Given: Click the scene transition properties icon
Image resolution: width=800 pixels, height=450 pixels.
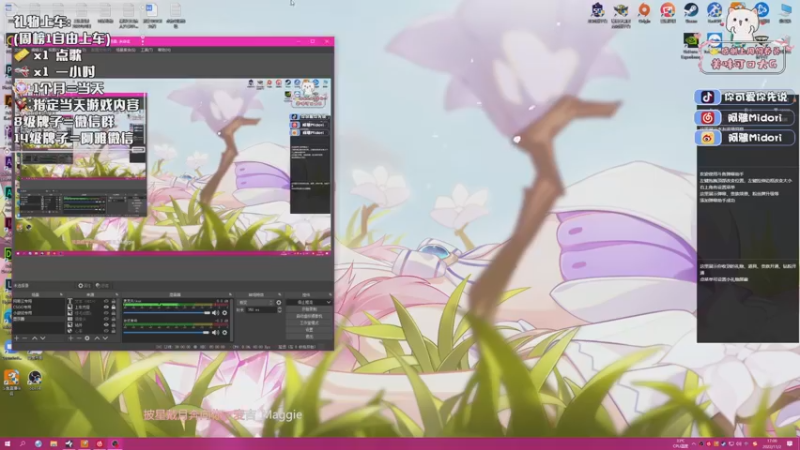Looking at the screenshot, I should 279,302.
